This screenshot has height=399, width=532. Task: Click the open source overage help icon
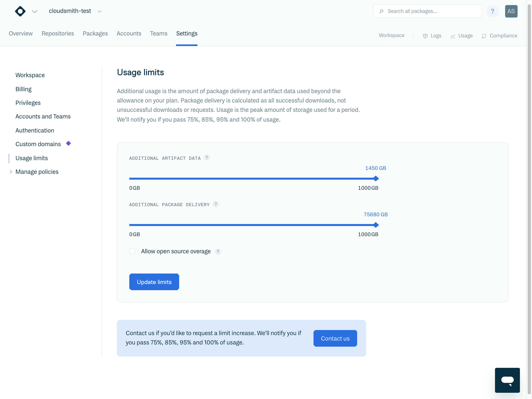coord(218,252)
